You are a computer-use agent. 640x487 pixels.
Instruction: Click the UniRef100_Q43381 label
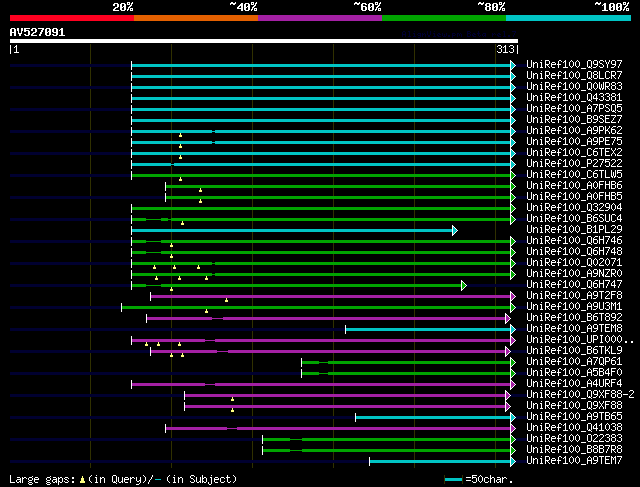click(574, 98)
